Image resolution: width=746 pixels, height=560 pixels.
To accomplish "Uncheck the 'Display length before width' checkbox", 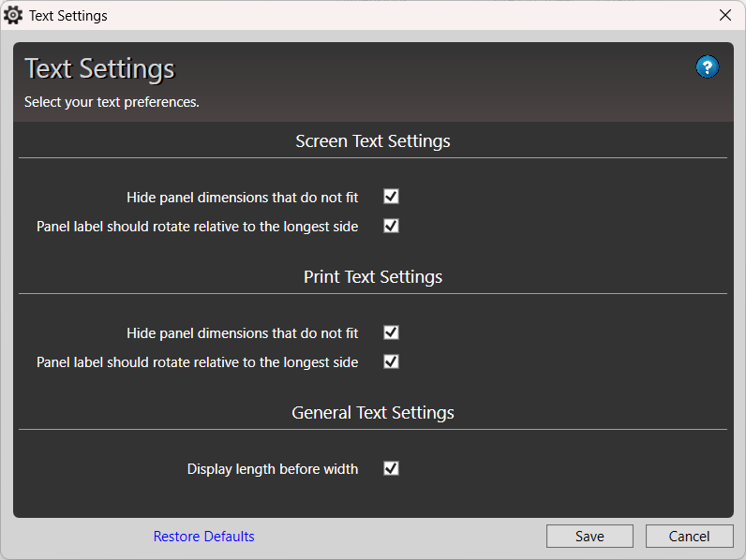I will [391, 468].
